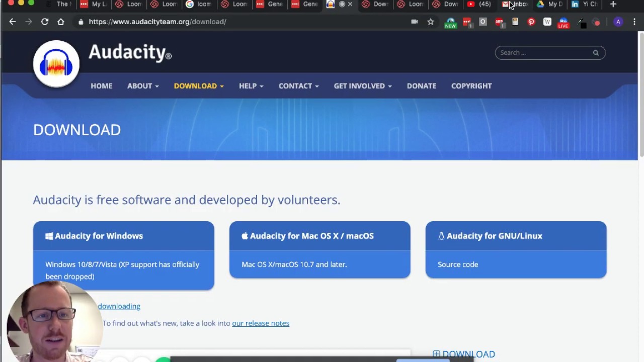This screenshot has height=362, width=644.
Task: Open the calculator extension icon
Action: point(515,22)
